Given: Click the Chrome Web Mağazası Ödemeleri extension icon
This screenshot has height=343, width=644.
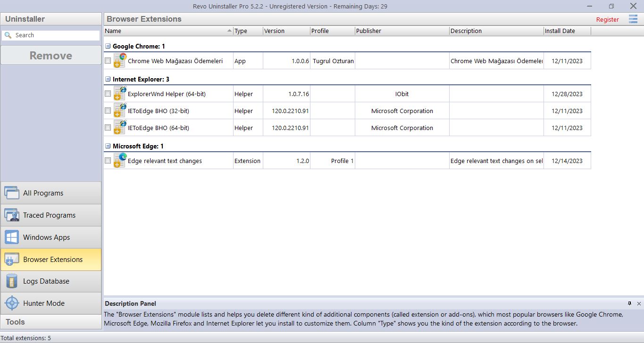Looking at the screenshot, I should (120, 60).
